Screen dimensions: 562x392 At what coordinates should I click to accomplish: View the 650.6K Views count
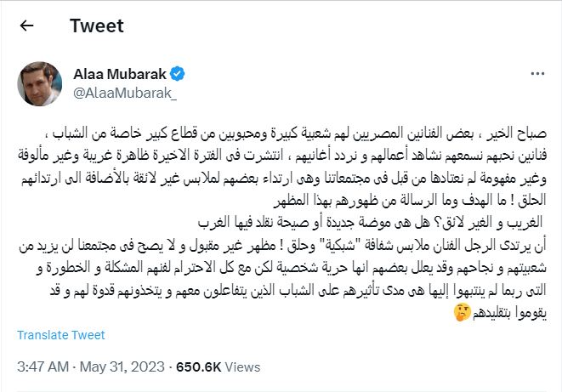(x=218, y=367)
